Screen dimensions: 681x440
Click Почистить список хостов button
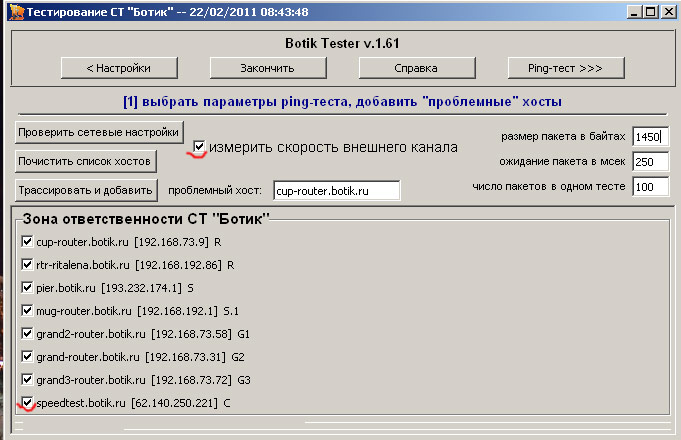85,161
